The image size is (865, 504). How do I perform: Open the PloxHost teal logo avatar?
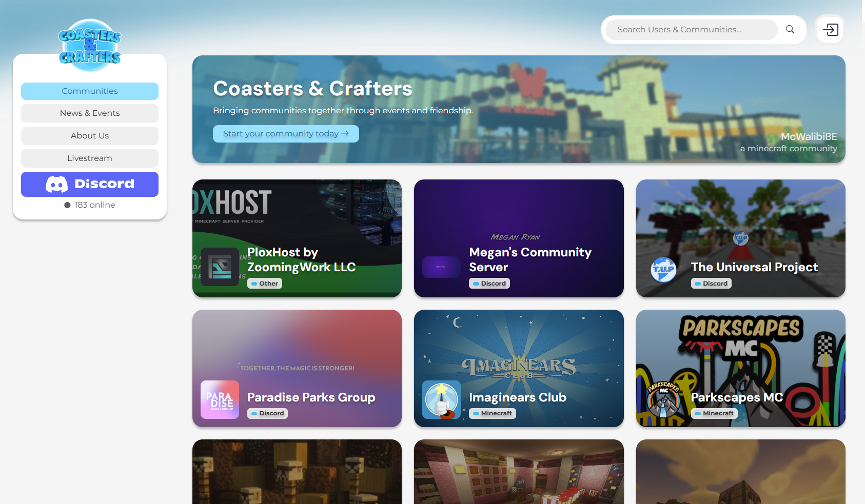tap(220, 267)
